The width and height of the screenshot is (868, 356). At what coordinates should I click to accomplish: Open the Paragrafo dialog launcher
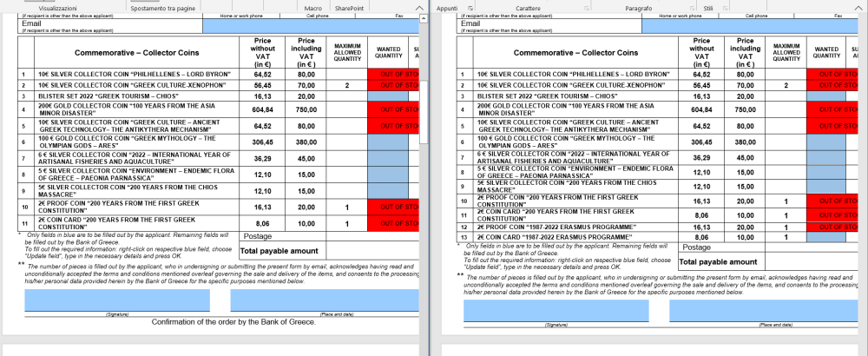coord(689,7)
